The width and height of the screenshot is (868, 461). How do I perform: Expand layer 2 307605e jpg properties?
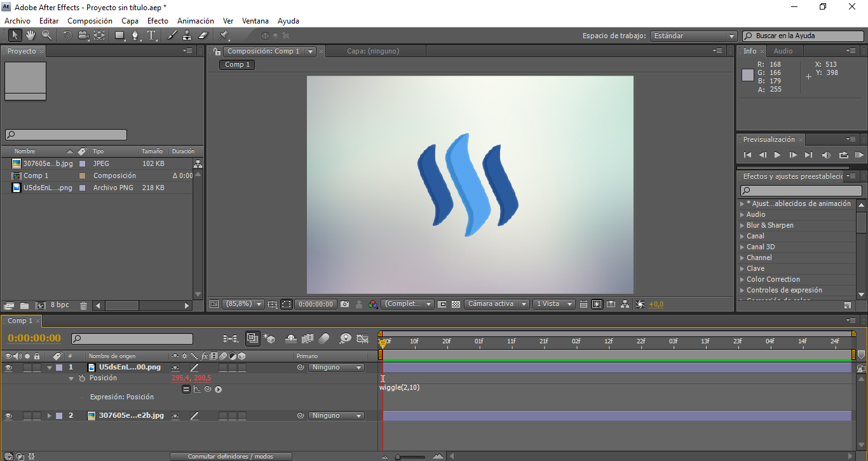50,416
